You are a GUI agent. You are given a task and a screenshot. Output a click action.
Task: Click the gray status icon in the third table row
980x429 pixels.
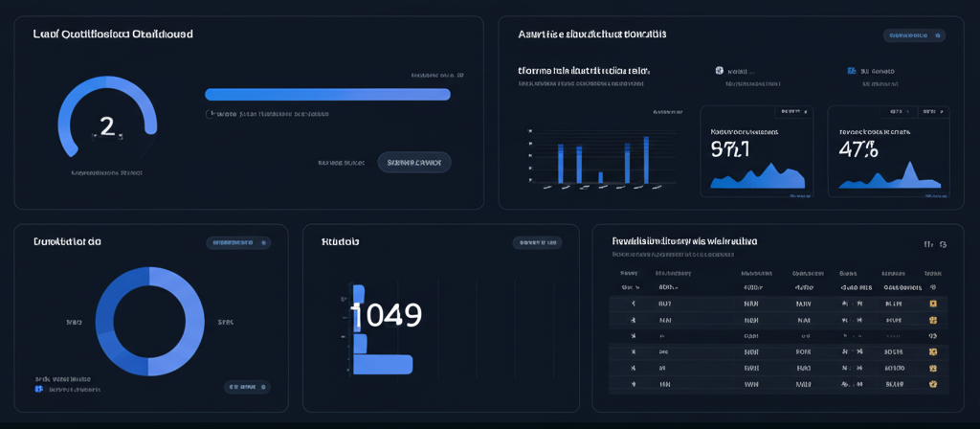pyautogui.click(x=933, y=336)
